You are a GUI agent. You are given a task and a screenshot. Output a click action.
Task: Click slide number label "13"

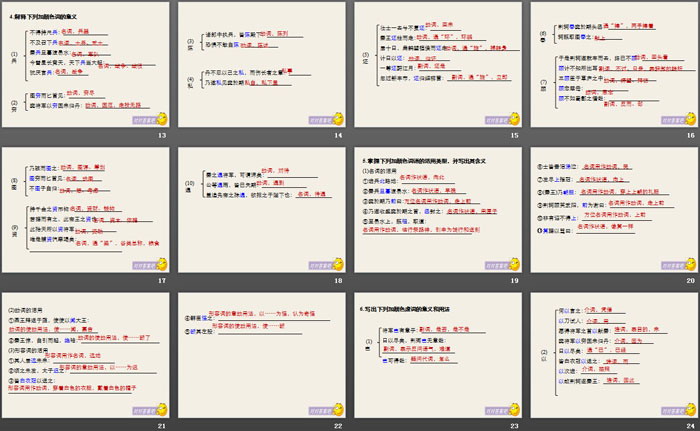[x=162, y=135]
